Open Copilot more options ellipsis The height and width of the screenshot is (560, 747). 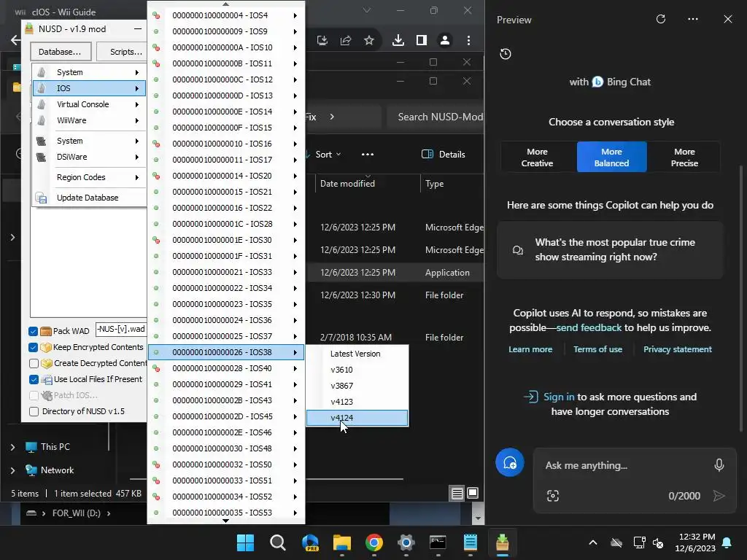coord(693,19)
